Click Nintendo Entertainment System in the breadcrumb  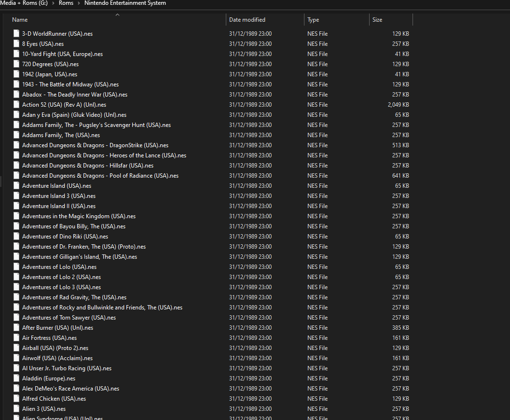click(125, 3)
